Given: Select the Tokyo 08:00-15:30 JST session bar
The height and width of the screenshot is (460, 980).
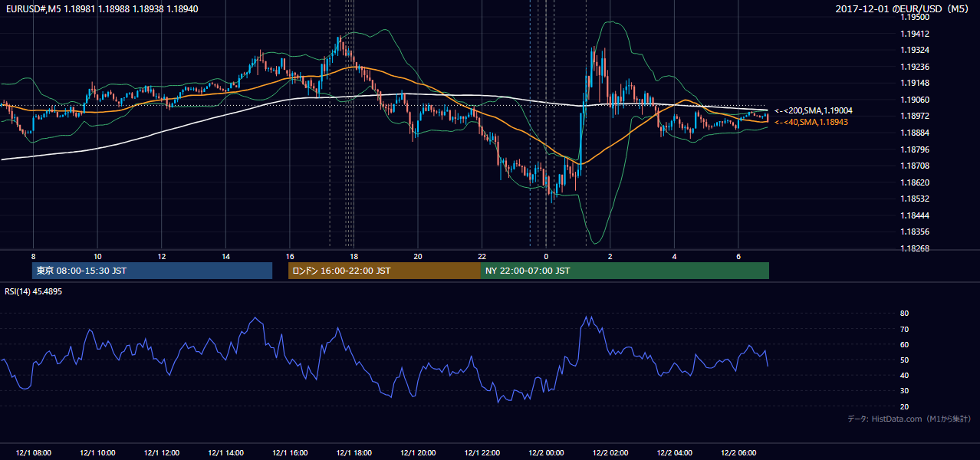Looking at the screenshot, I should pos(153,271).
